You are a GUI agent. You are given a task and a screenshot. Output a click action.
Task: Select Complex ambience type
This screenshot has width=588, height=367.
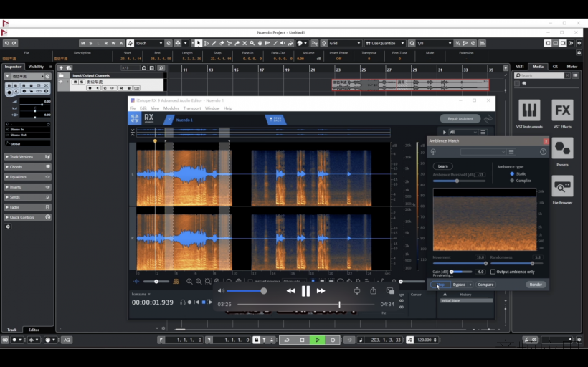pyautogui.click(x=512, y=181)
